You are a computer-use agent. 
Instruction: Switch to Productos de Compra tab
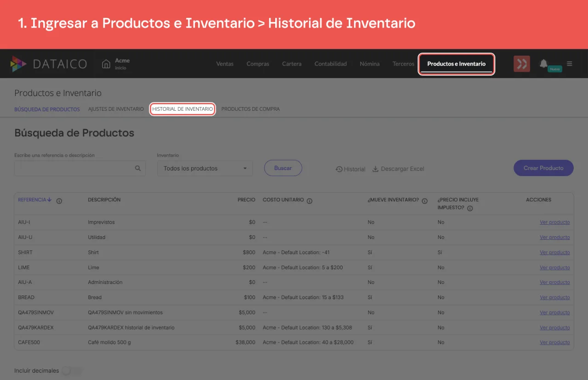[250, 109]
